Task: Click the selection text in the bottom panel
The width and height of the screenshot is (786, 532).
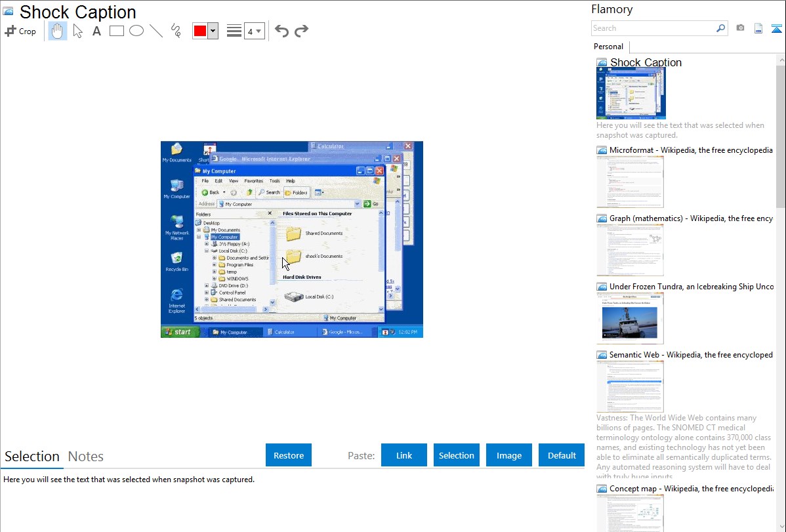Action: click(129, 480)
